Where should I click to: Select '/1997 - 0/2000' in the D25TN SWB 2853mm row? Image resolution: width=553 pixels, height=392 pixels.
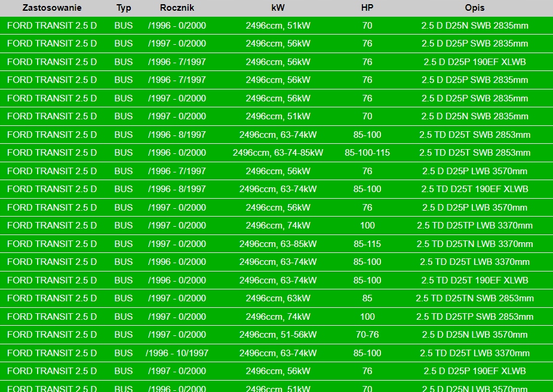point(177,298)
